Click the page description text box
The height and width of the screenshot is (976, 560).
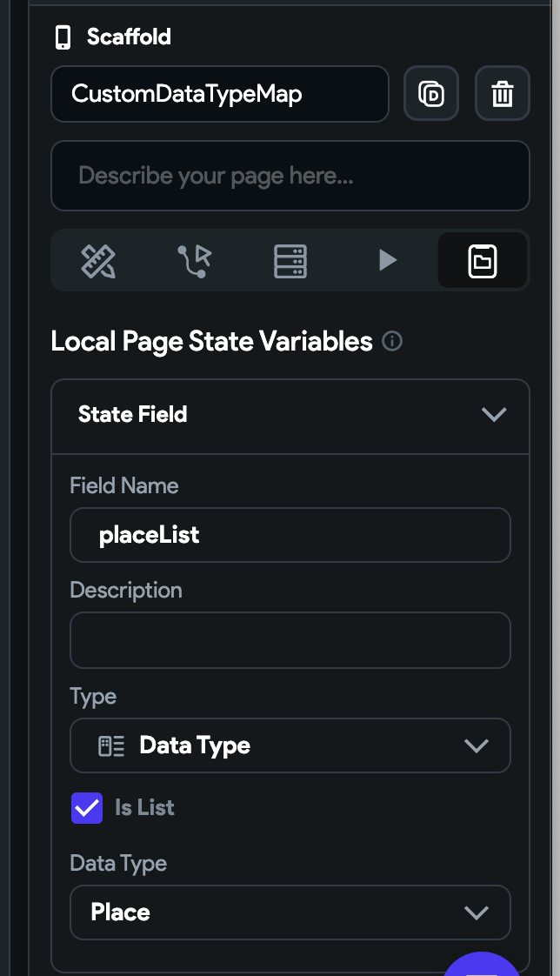290,176
